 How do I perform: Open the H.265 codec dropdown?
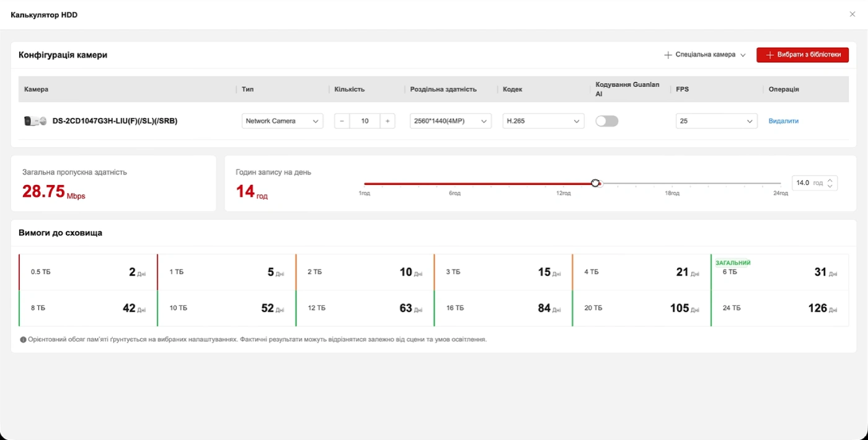pos(543,121)
